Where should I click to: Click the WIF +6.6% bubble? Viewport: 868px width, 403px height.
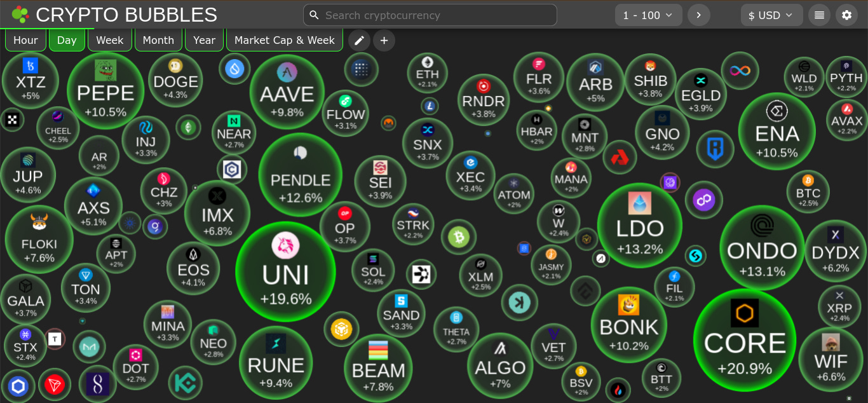coord(831,359)
